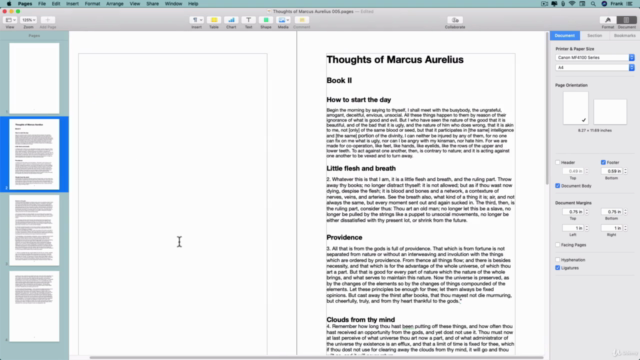
Task: Open the A4 paper size dropdown
Action: pyautogui.click(x=595, y=67)
